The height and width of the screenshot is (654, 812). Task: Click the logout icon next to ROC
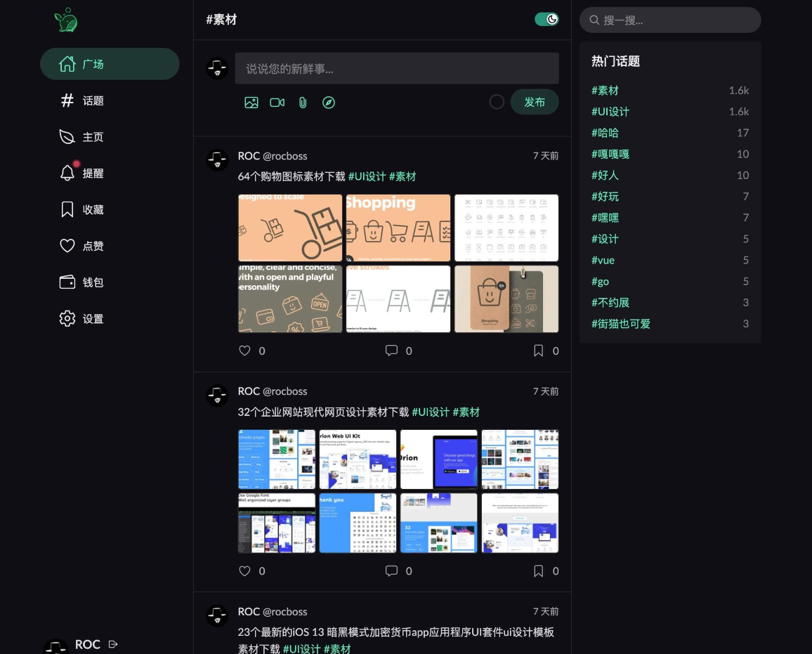(x=113, y=644)
